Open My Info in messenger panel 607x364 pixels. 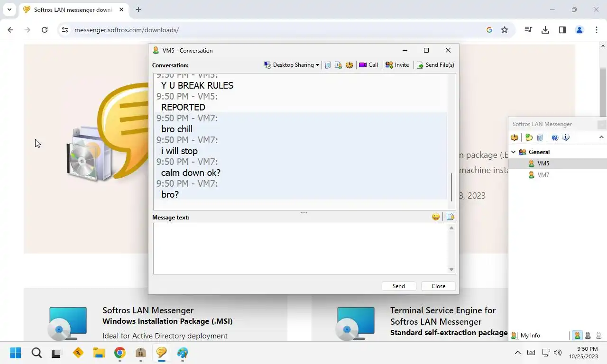[x=526, y=335]
